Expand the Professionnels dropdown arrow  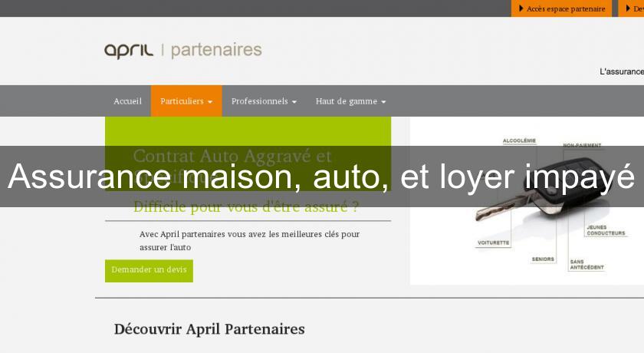point(294,102)
